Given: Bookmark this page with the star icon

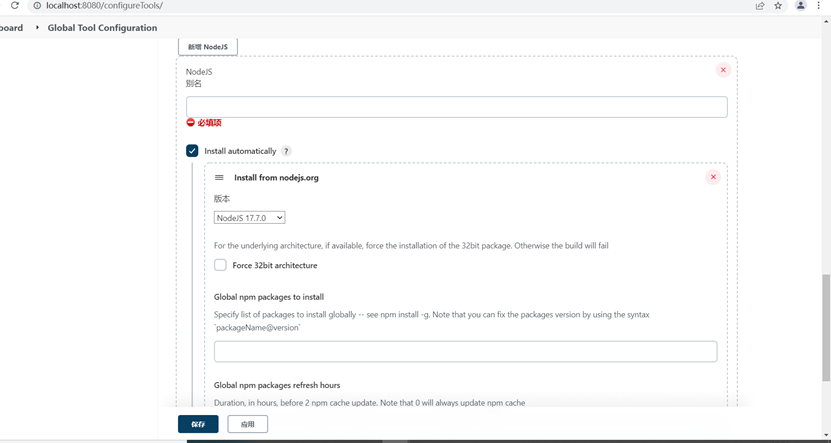Looking at the screenshot, I should 778,6.
